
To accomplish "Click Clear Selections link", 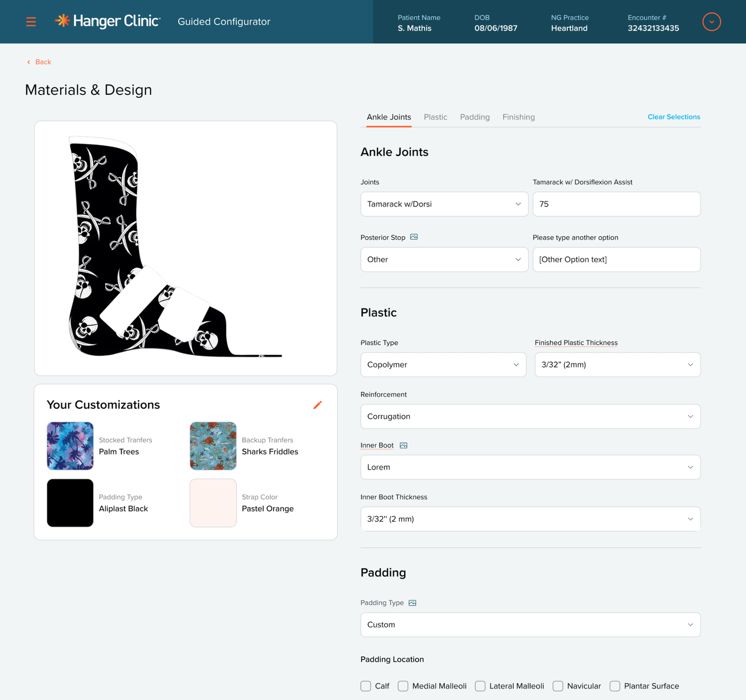I will click(x=674, y=117).
